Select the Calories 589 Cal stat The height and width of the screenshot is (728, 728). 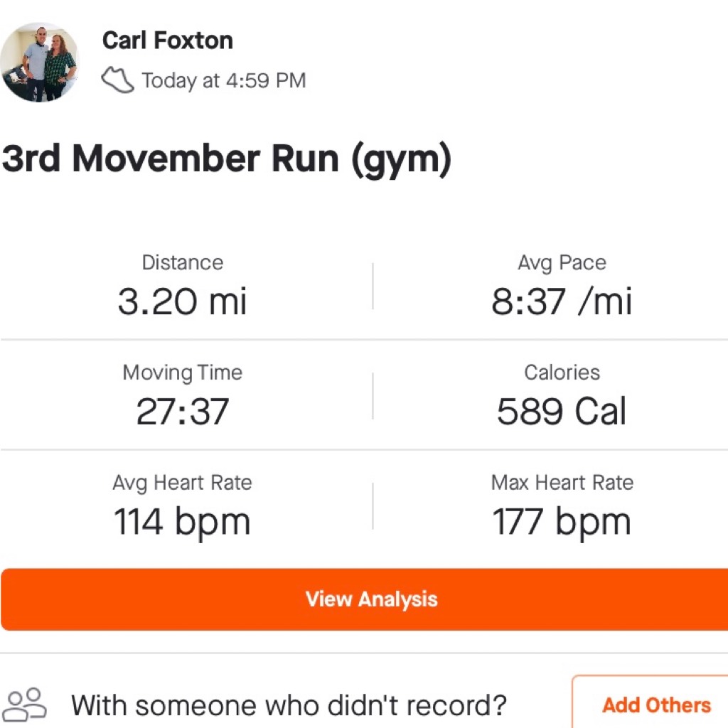pos(562,395)
